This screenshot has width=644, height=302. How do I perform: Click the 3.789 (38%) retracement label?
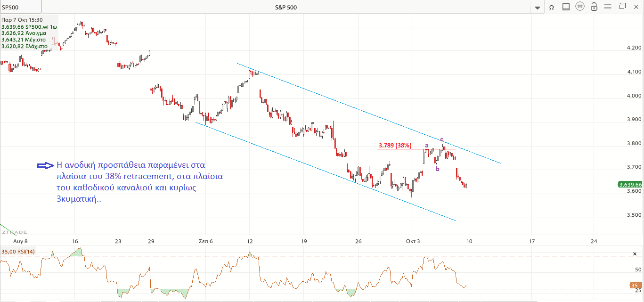395,145
